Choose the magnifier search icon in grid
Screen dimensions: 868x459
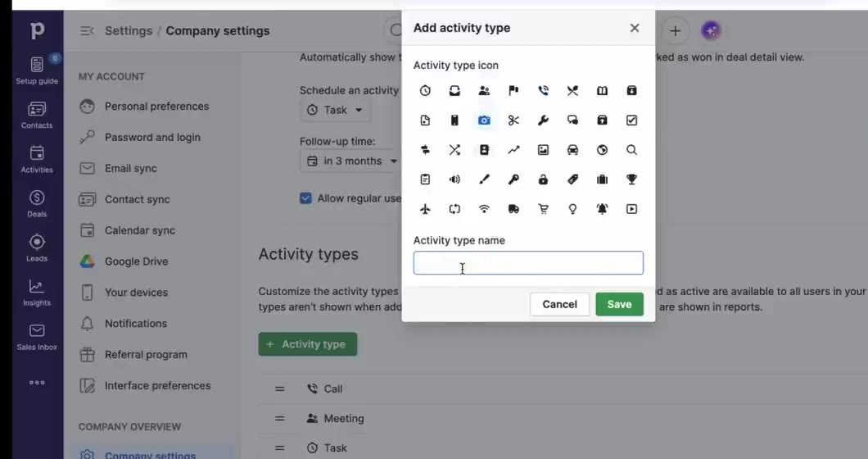631,150
